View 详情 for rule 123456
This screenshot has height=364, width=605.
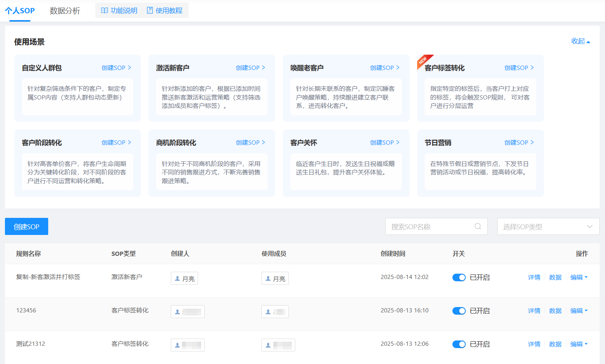(x=534, y=311)
